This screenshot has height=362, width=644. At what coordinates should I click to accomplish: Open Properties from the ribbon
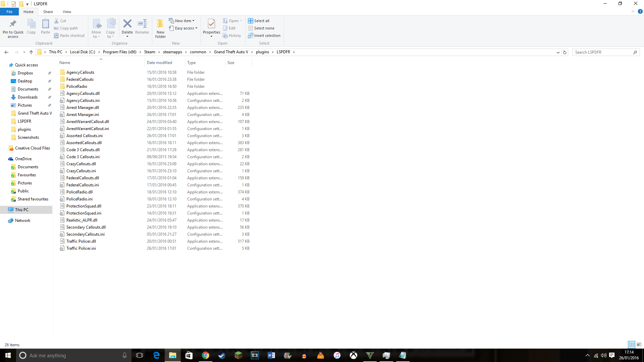(x=211, y=24)
